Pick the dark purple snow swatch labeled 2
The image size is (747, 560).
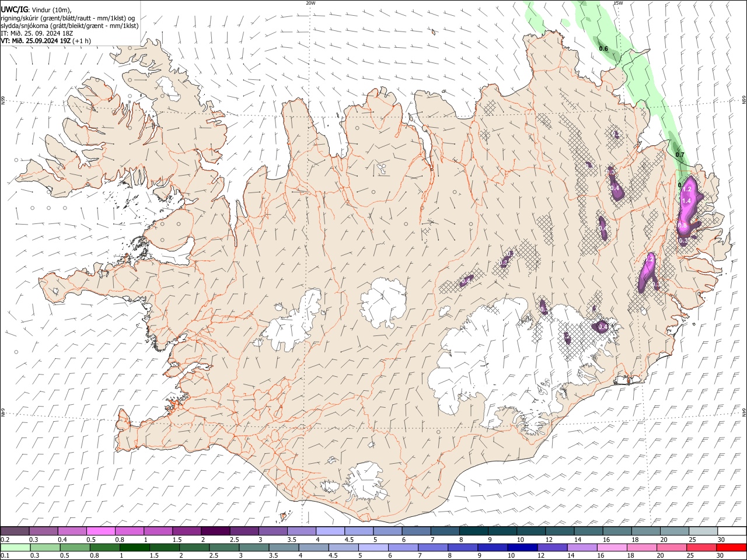point(215,531)
